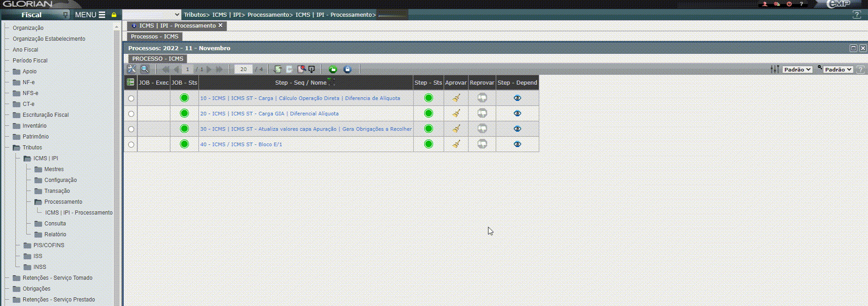This screenshot has width=868, height=306.
Task: Click the green Step status dot for step 20
Action: 428,113
